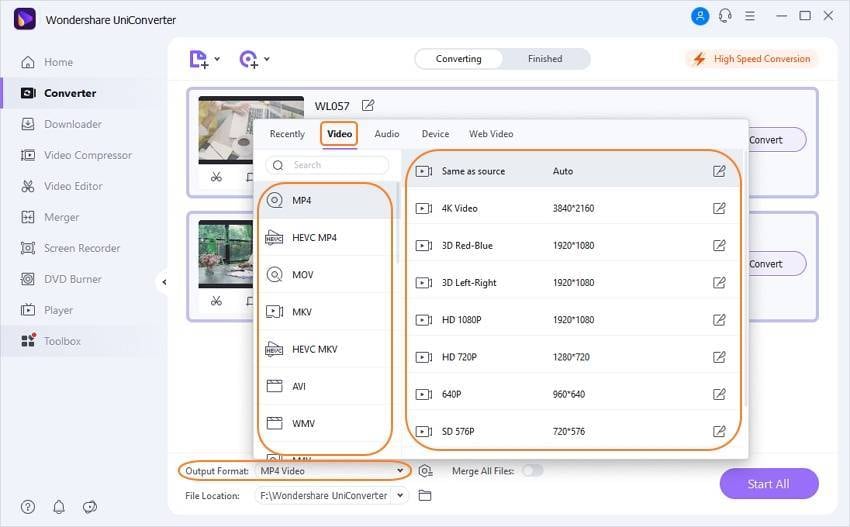Viewport: 850px width, 527px height.
Task: Select the HEVC MP4 format
Action: point(325,237)
